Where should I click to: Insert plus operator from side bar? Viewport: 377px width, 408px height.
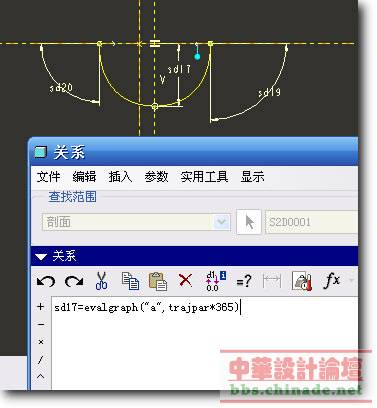[41, 306]
